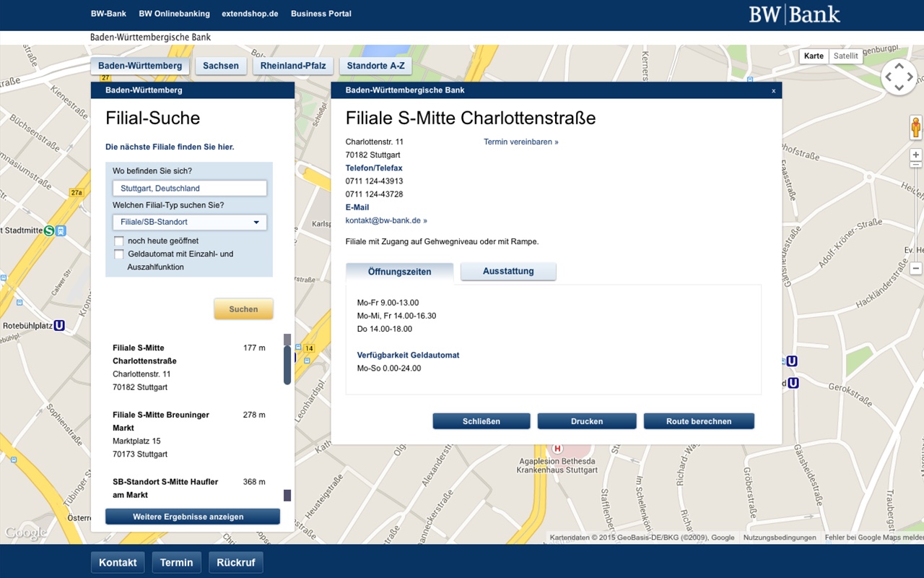
Task: Enable 'noch heute geöffnet' checkbox
Action: tap(119, 241)
